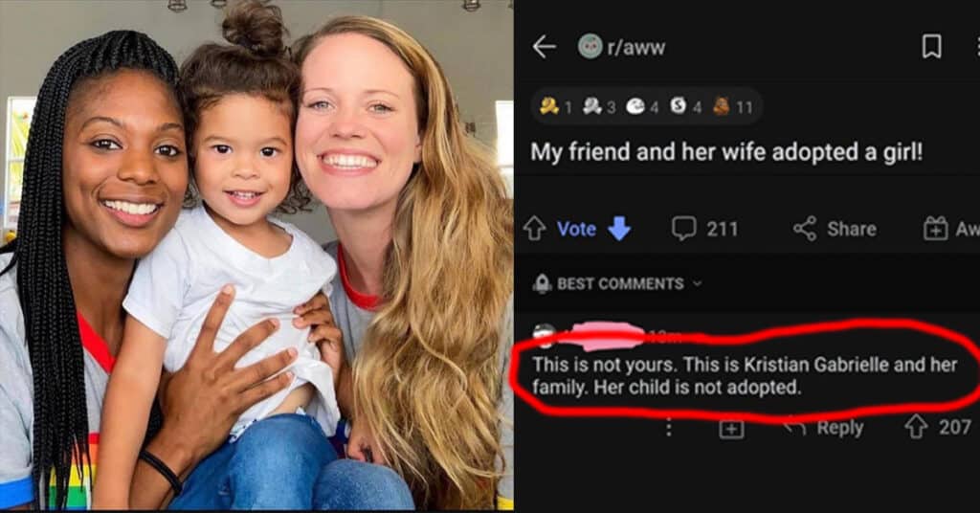
Task: Tap the Share icon under the post
Action: click(x=805, y=229)
